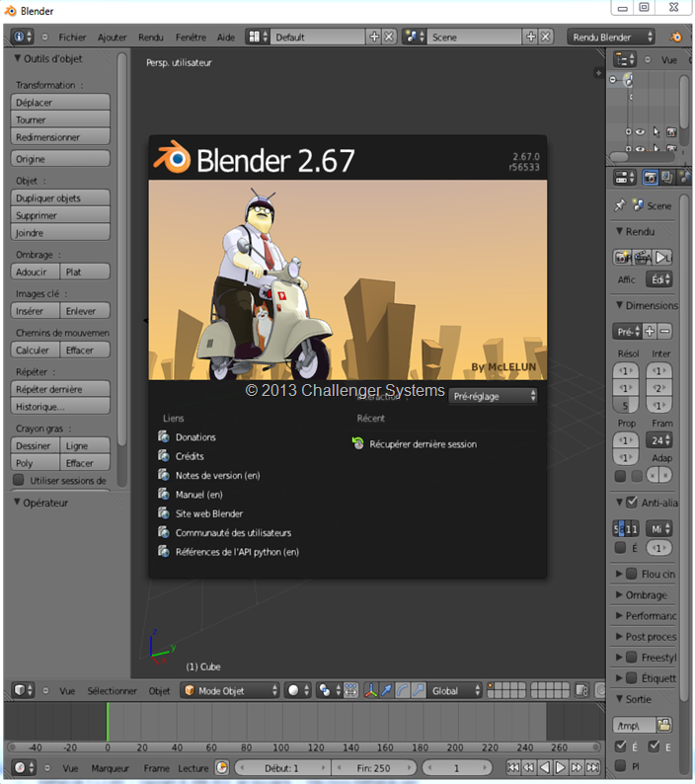Viewport: 695px width, 784px height.
Task: Click the Fin: 250 end frame field
Action: pyautogui.click(x=373, y=767)
